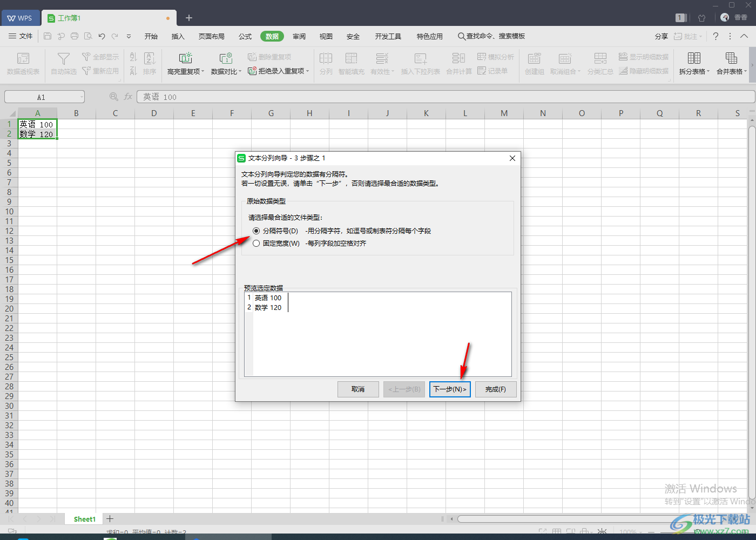Screen dimensions: 756x540
Task: Collapse the ribbon with the chevron
Action: click(x=744, y=36)
